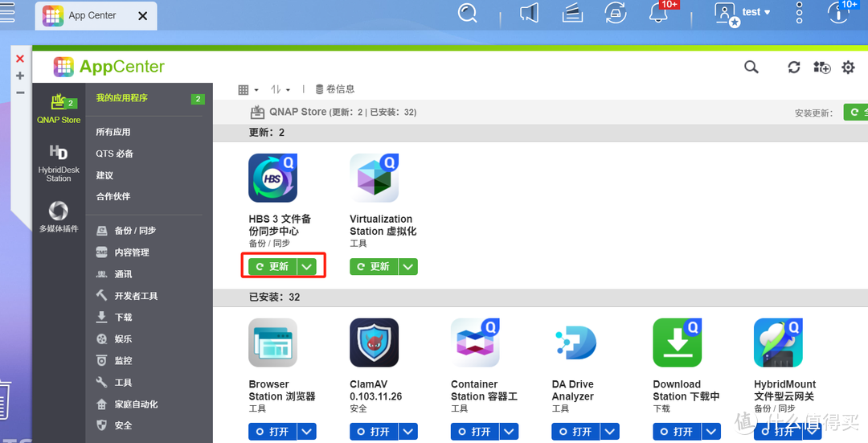Screen dimensions: 868x443
Task: Click 打开 for Container Station
Action: click(475, 432)
